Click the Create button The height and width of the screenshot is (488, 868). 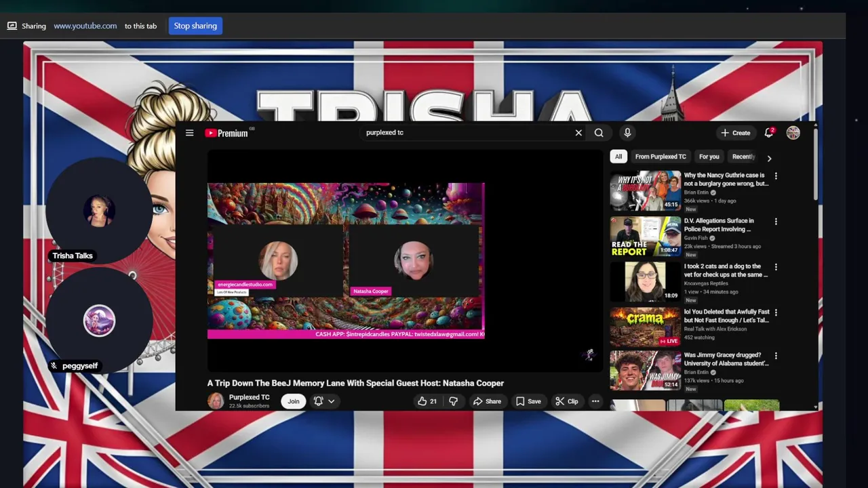pyautogui.click(x=736, y=133)
